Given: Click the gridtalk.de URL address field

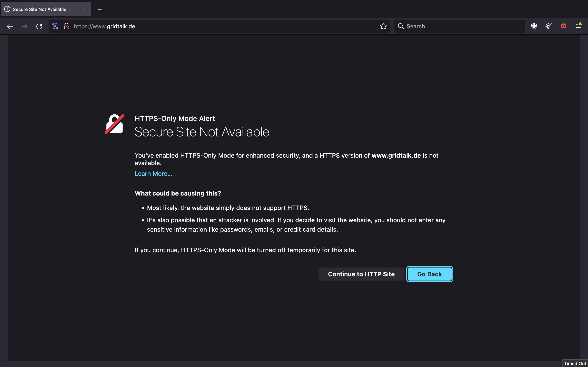Looking at the screenshot, I should tap(219, 26).
